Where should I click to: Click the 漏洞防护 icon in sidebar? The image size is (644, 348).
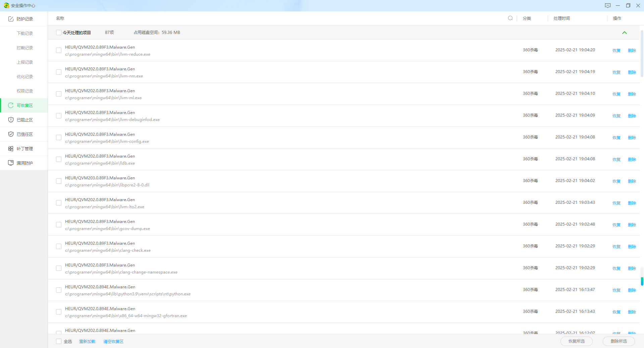(x=11, y=163)
